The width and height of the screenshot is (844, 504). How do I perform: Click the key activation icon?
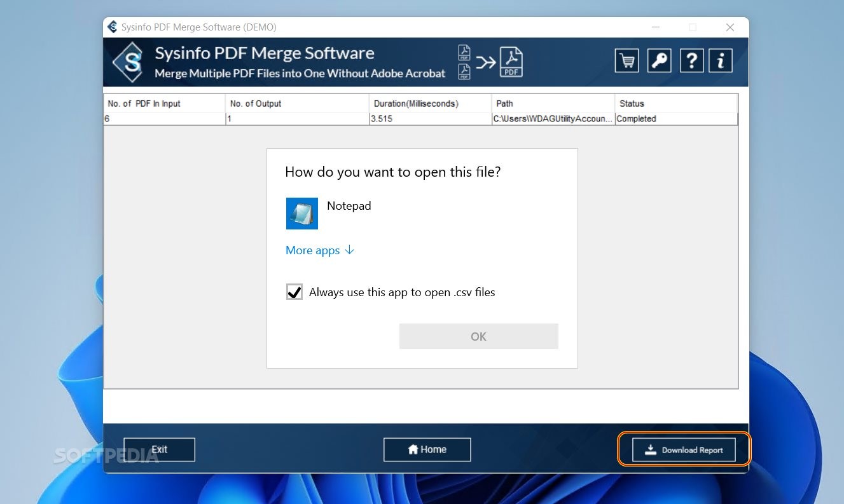point(659,61)
